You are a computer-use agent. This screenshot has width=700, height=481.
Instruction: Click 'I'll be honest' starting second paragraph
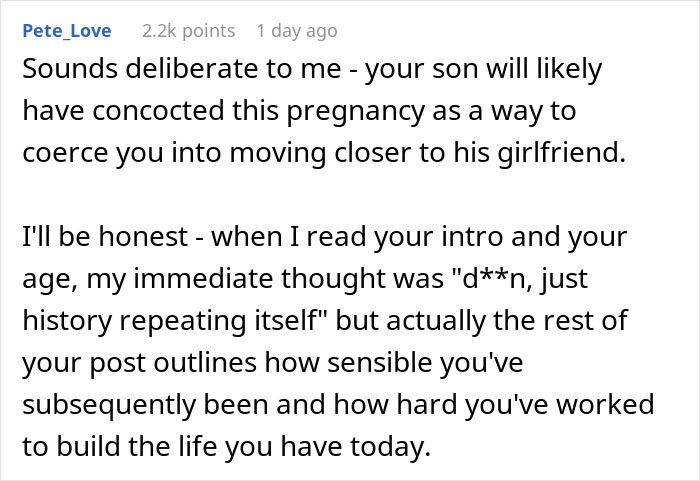click(105, 236)
